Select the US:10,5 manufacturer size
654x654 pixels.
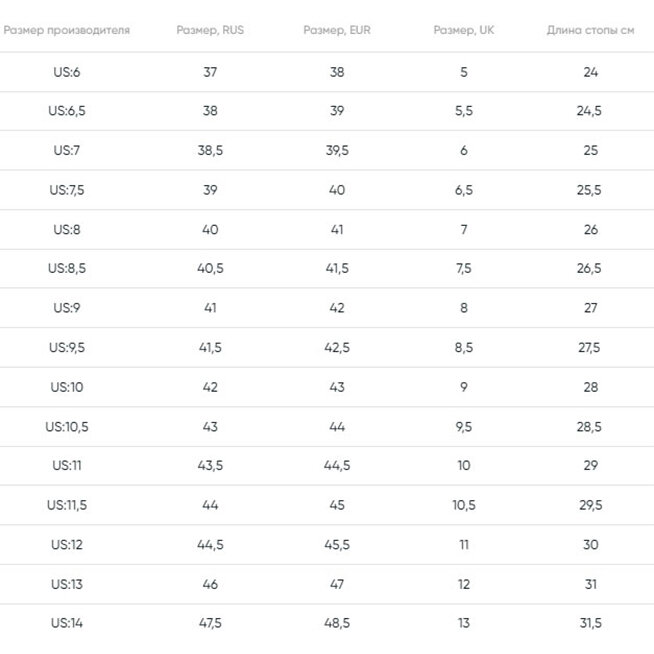(x=67, y=427)
